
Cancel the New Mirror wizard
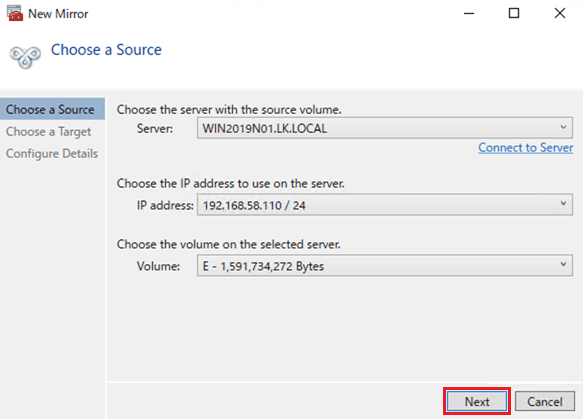click(x=545, y=401)
